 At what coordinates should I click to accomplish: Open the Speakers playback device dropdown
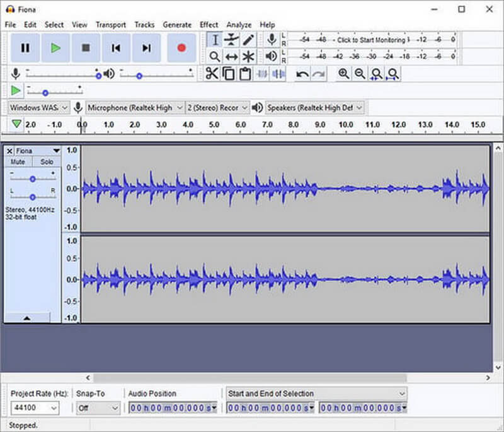coord(314,107)
